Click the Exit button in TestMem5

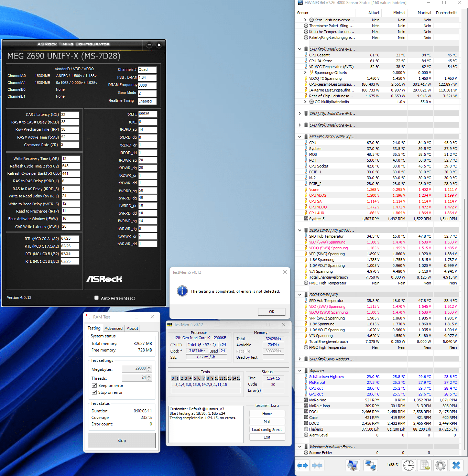267,437
